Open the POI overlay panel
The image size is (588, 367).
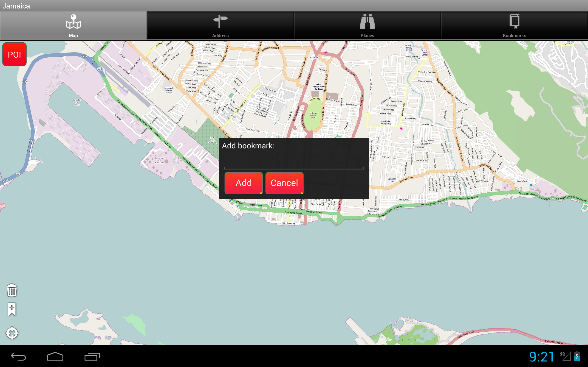click(x=14, y=54)
